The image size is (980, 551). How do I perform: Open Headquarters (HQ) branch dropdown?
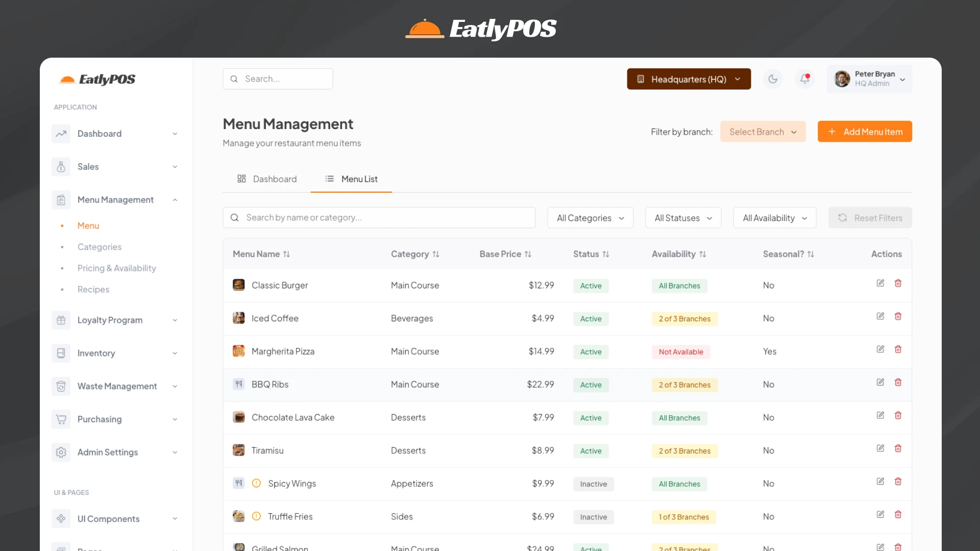[x=689, y=79]
